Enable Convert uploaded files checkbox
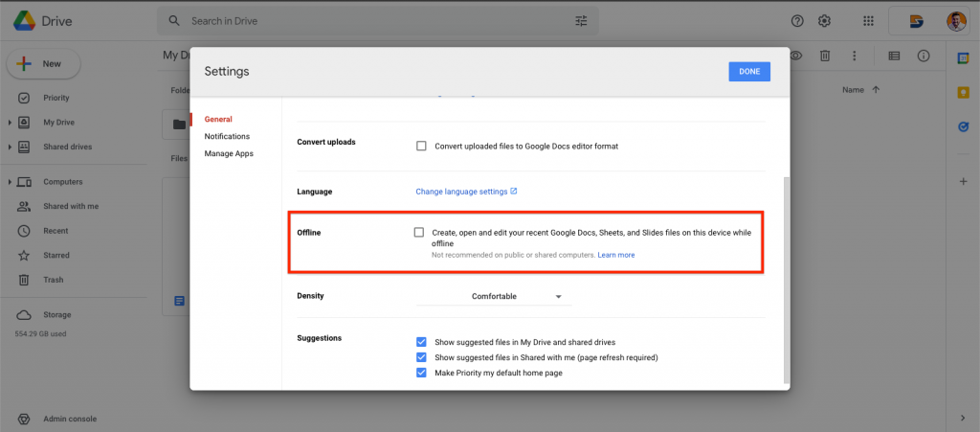980x432 pixels. click(x=421, y=146)
